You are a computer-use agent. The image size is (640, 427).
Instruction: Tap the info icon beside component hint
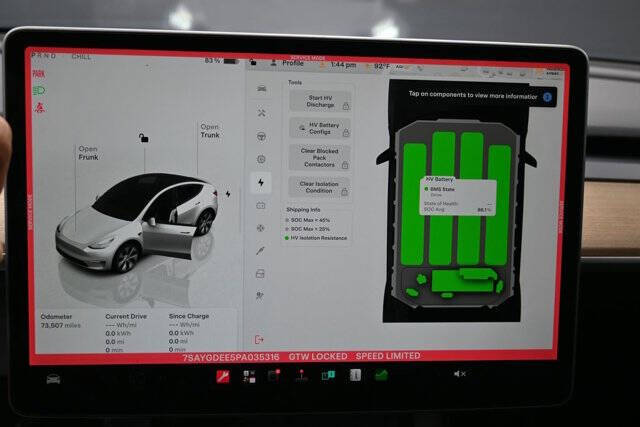click(547, 97)
